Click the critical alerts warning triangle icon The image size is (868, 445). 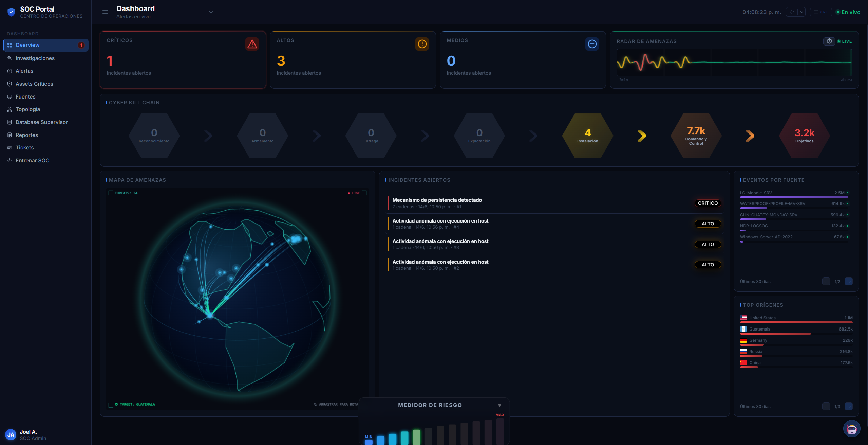252,44
